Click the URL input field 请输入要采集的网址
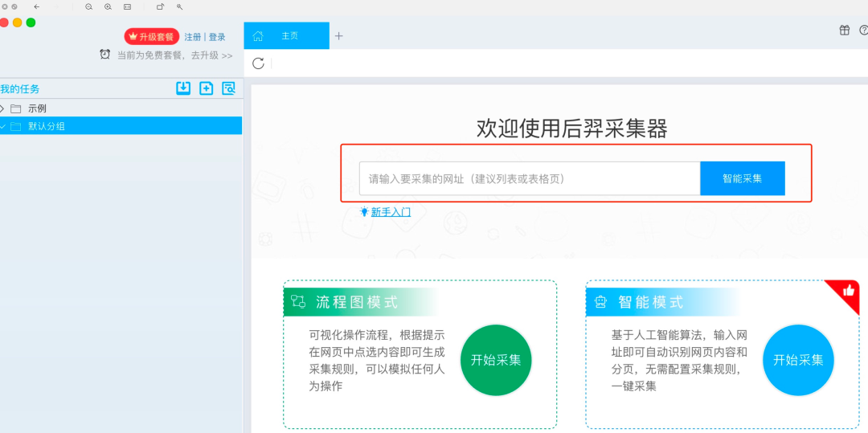The height and width of the screenshot is (433, 868). (530, 178)
